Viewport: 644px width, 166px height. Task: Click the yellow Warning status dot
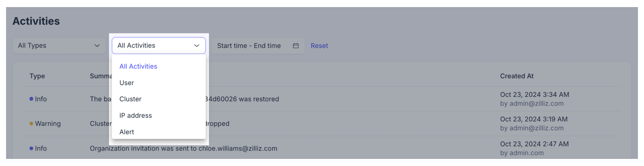point(31,123)
